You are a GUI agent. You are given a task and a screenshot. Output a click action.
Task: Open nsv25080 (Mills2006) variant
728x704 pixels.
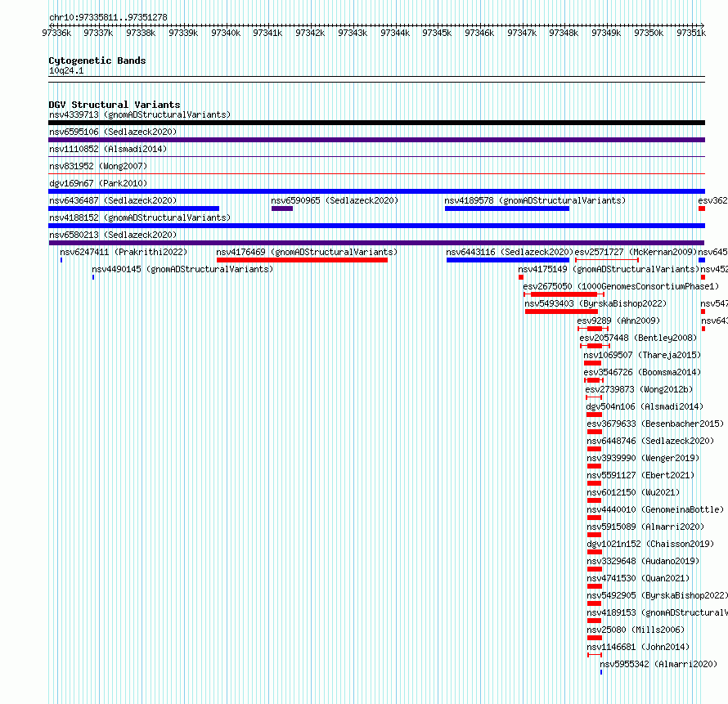(x=636, y=630)
